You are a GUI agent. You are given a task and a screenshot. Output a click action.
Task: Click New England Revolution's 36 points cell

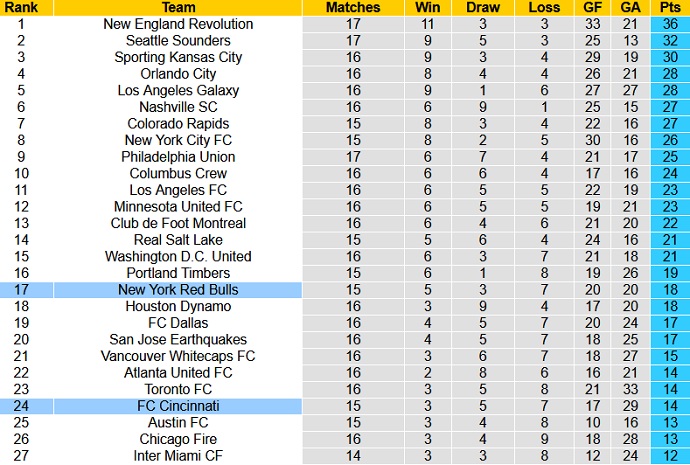pyautogui.click(x=669, y=24)
